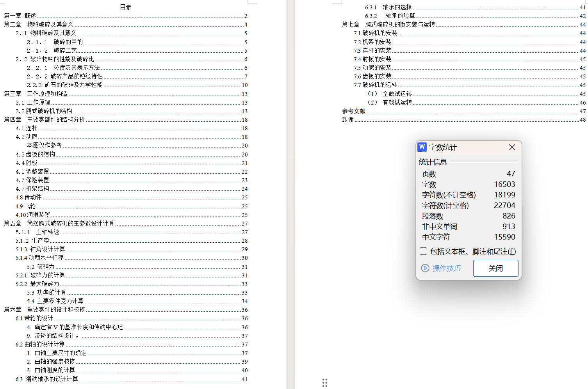Open 2.2.1 粒度及其表示方法 entry
The image size is (588, 389).
click(x=137, y=67)
